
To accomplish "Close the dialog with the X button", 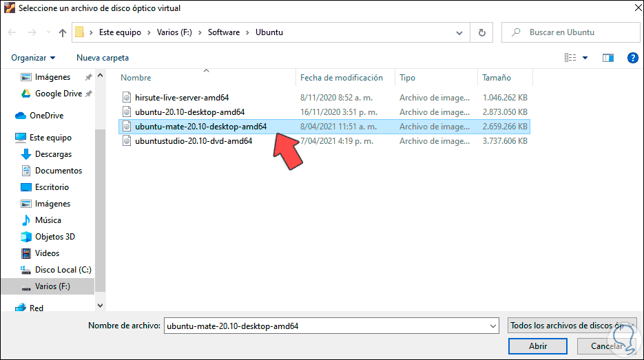I will point(638,8).
